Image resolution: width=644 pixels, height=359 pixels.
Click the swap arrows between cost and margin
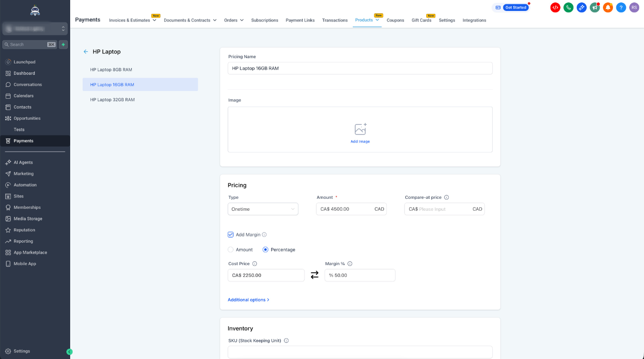[x=315, y=275]
